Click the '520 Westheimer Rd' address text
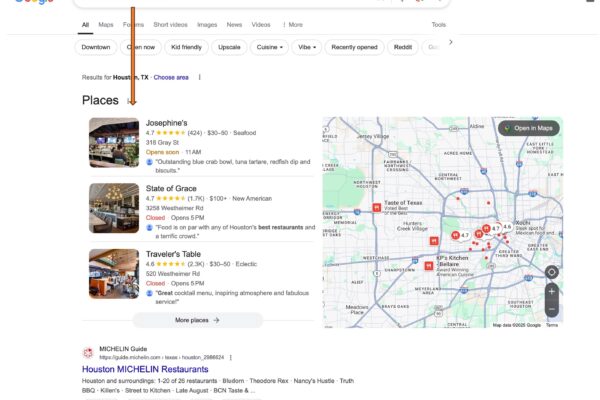 [173, 274]
